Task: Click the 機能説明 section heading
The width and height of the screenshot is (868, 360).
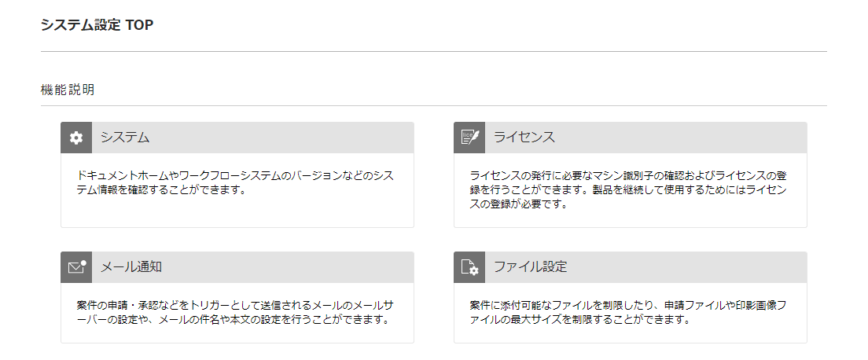Action: (68, 90)
